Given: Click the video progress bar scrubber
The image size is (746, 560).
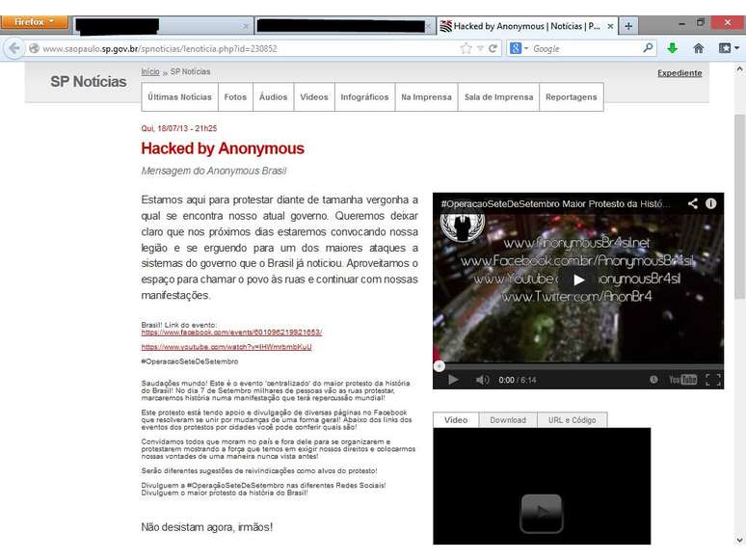Looking at the screenshot, I should coord(440,366).
